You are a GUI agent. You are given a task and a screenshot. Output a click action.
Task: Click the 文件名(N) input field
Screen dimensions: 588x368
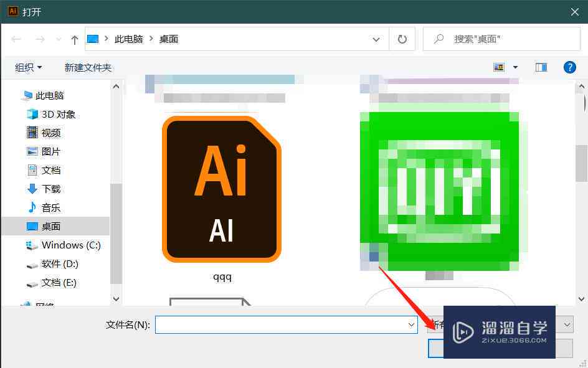(286, 324)
